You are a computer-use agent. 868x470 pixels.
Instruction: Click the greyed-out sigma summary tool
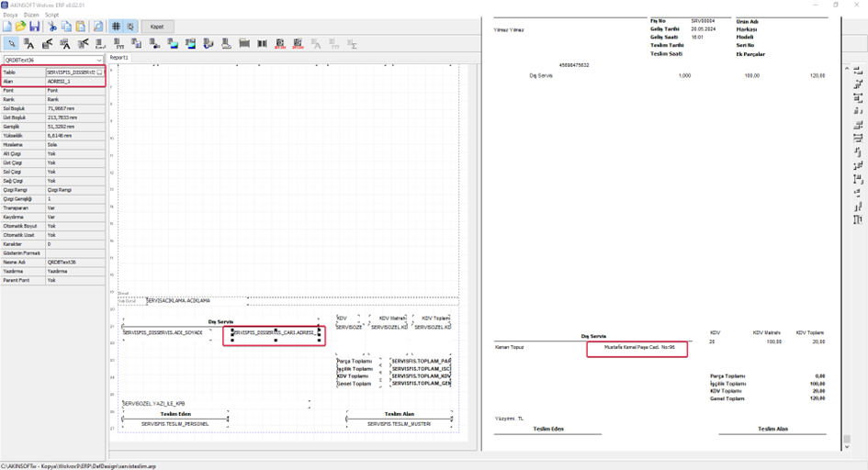click(352, 44)
